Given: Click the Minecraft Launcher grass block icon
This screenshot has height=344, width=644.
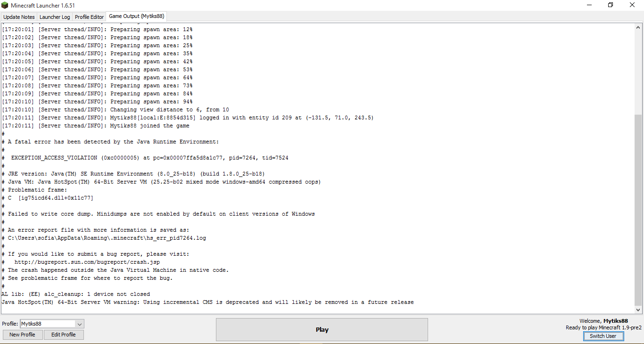Looking at the screenshot, I should [x=5, y=5].
